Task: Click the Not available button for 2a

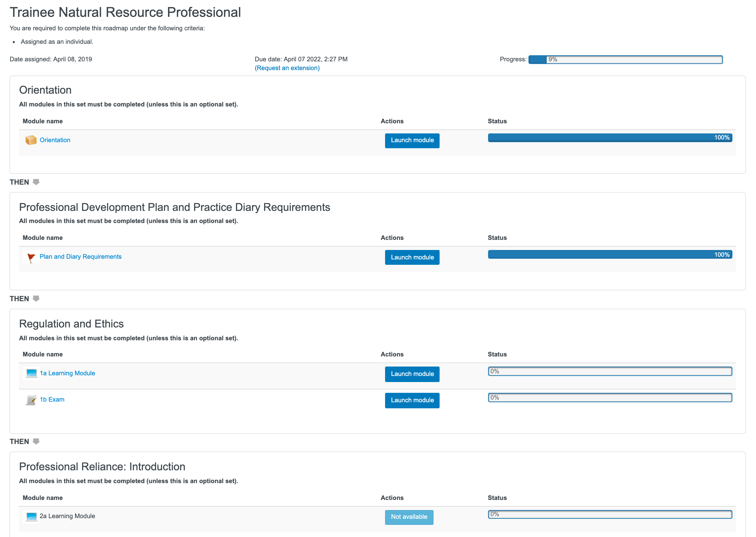Action: point(409,517)
